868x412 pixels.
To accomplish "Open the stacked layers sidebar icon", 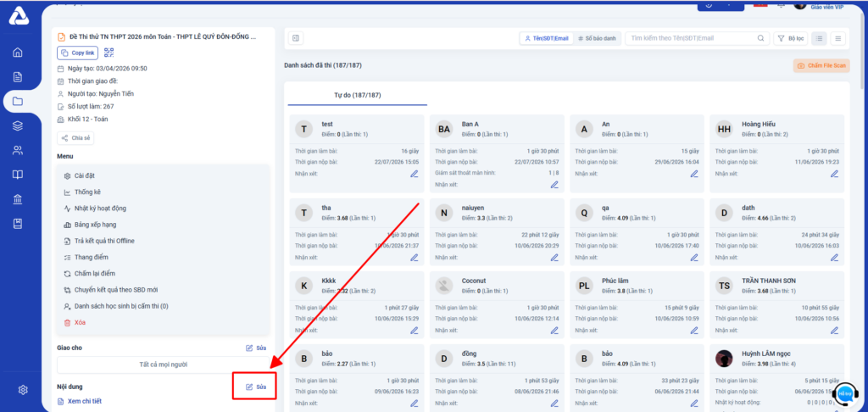I will pyautogui.click(x=18, y=125).
